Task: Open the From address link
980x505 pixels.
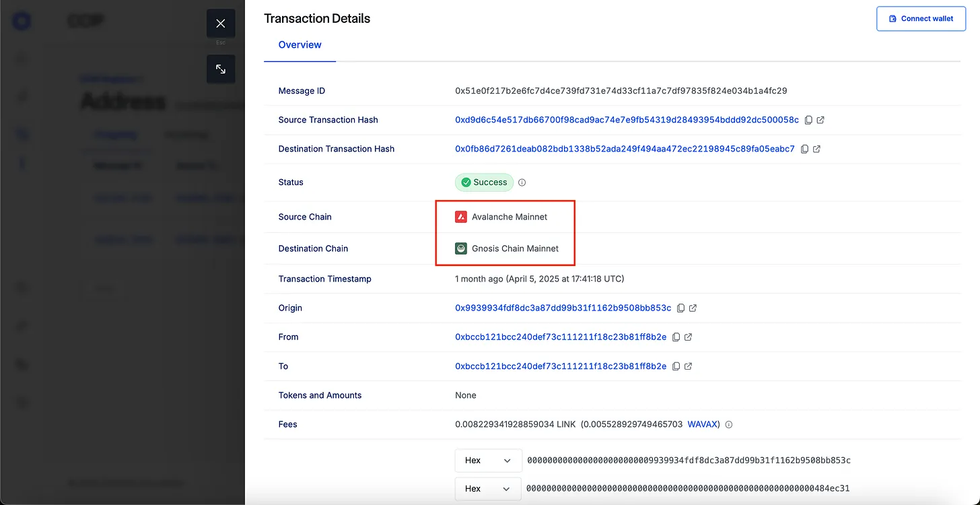Action: click(x=561, y=337)
